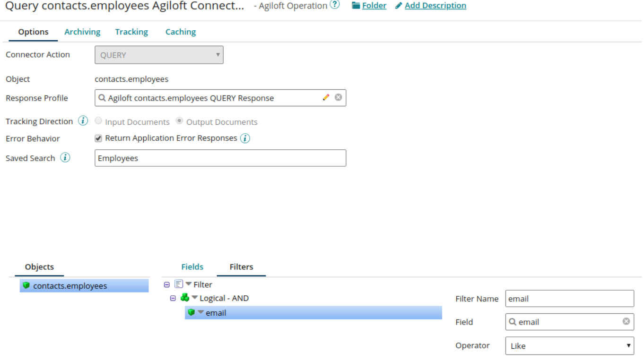Click the help question mark beside Agiloft Operation
Screen dimensions: 644x361
[335, 4]
